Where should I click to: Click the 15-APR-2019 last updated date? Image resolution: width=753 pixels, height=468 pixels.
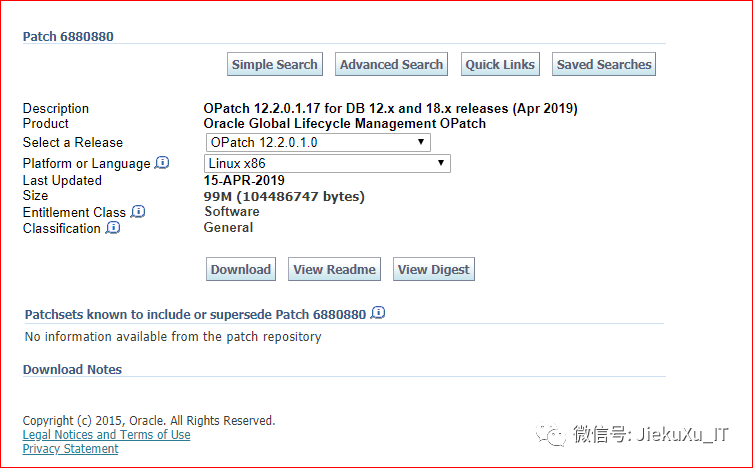point(244,180)
